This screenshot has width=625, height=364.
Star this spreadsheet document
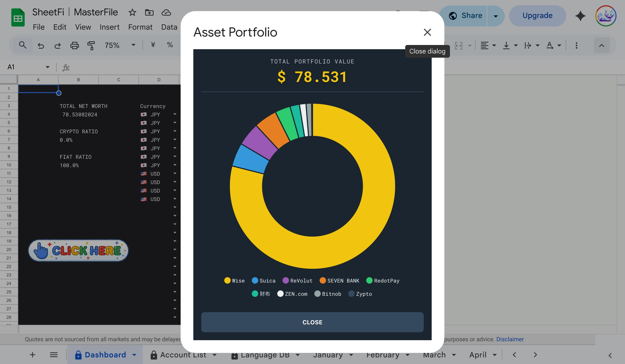pos(132,12)
